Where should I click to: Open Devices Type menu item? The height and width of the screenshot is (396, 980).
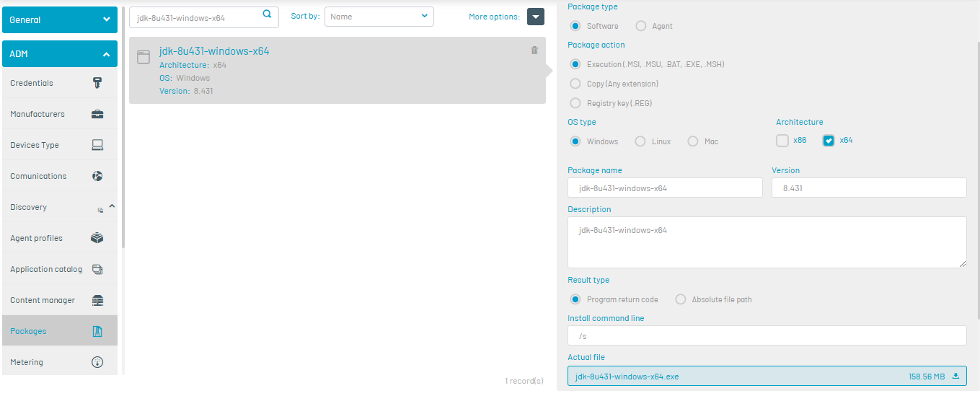60,145
